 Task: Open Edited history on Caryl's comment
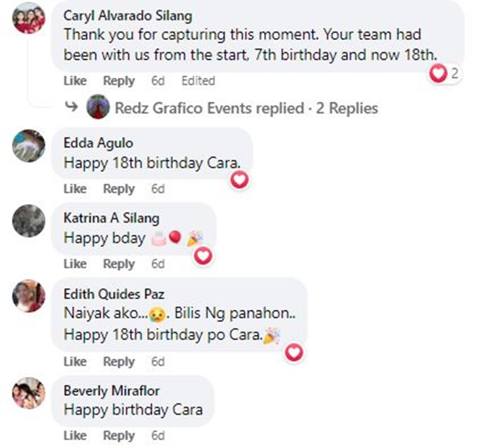coord(198,81)
